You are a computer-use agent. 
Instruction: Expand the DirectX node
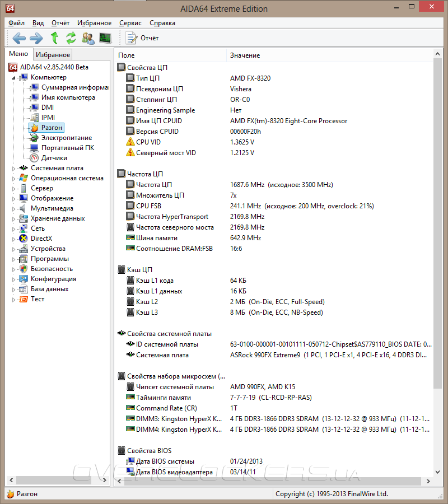[x=13, y=239]
